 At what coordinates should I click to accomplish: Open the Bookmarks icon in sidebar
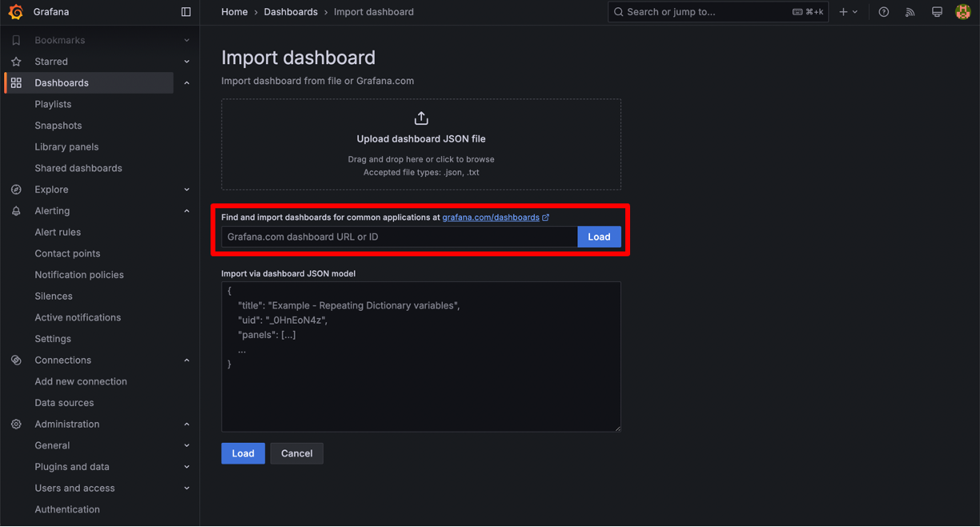point(16,40)
